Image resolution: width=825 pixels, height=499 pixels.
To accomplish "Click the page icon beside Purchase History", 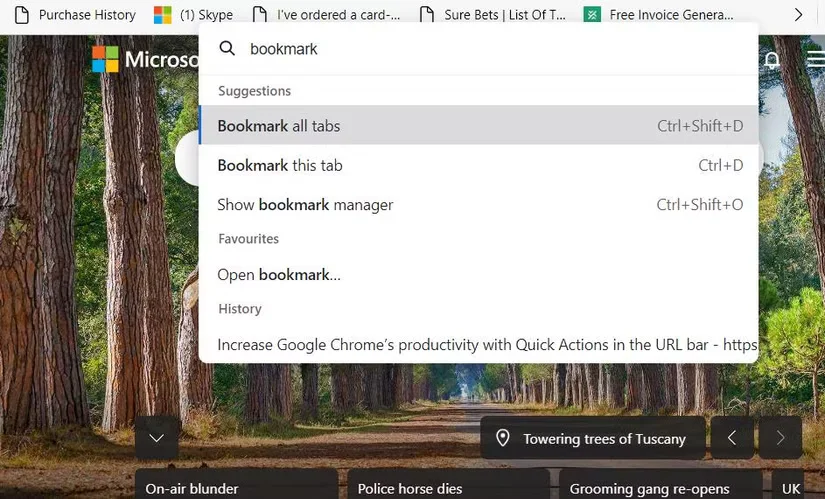I will (22, 15).
